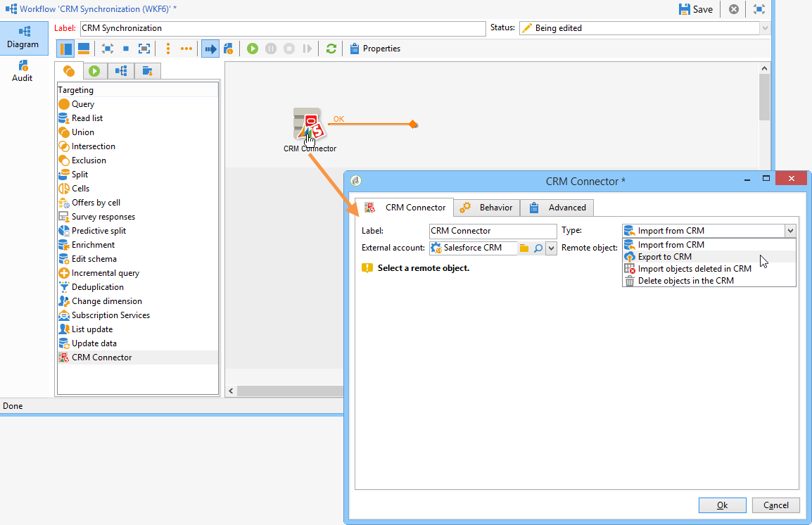Click fullscreen icon at top right
Viewport: 812px width, 525px height.
pyautogui.click(x=759, y=9)
